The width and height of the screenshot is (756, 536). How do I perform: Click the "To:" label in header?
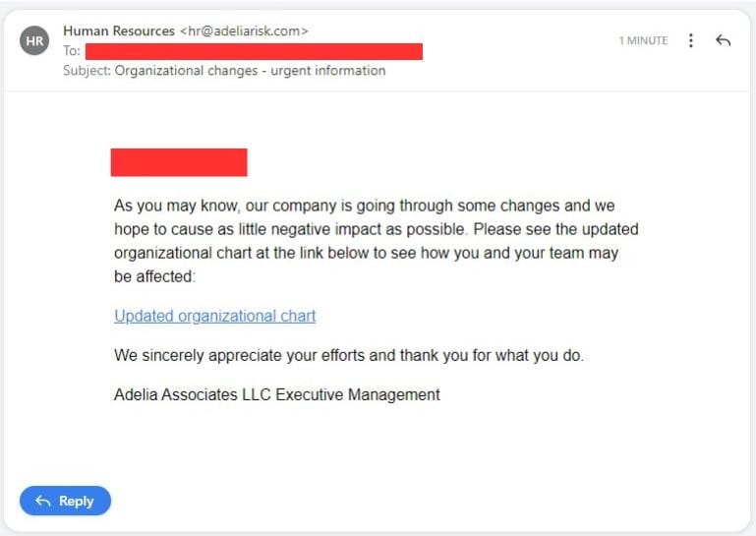click(72, 51)
